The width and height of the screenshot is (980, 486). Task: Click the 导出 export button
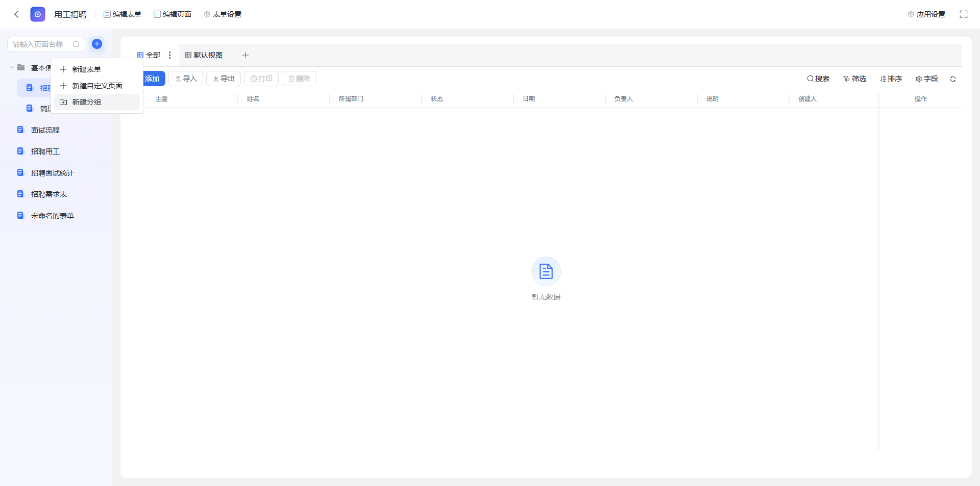click(224, 79)
